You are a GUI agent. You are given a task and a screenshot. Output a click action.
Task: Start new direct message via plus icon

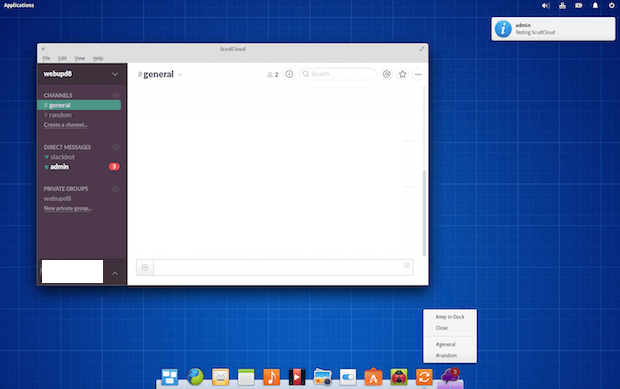(x=116, y=147)
